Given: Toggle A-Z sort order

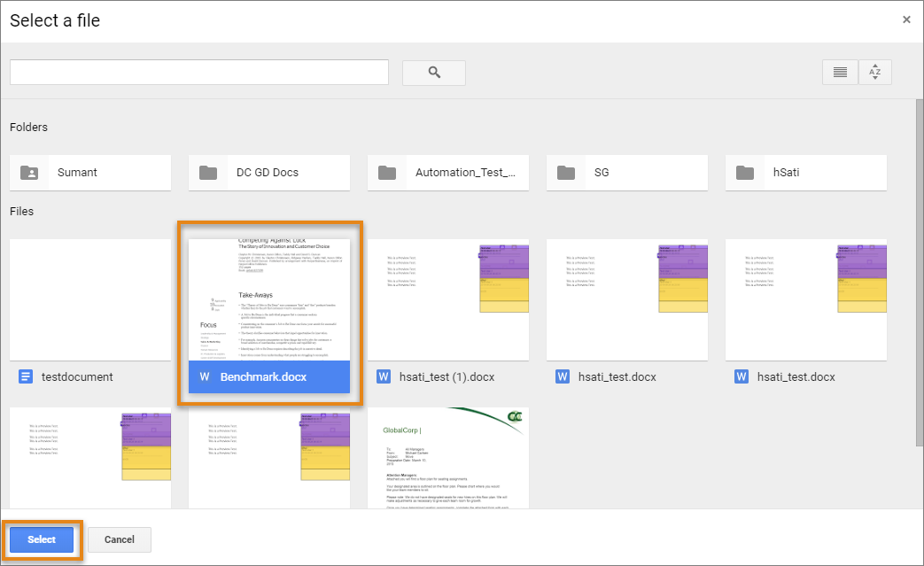Looking at the screenshot, I should pyautogui.click(x=875, y=72).
